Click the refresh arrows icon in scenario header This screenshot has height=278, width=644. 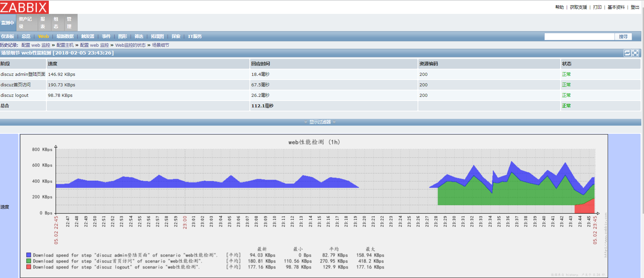[627, 53]
